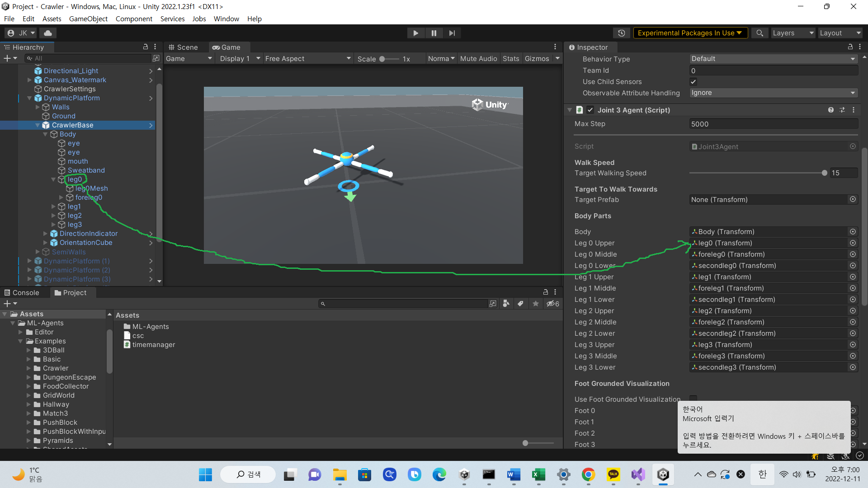Click the Step frame button
The width and height of the screenshot is (868, 488).
452,33
